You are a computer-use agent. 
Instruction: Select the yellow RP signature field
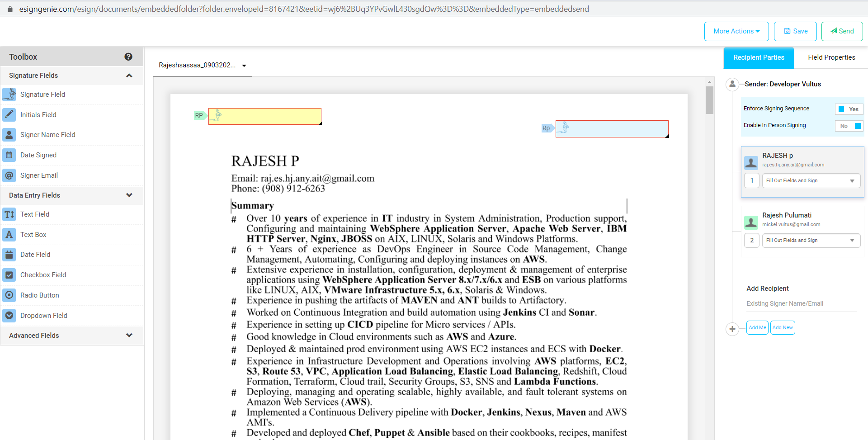(265, 116)
